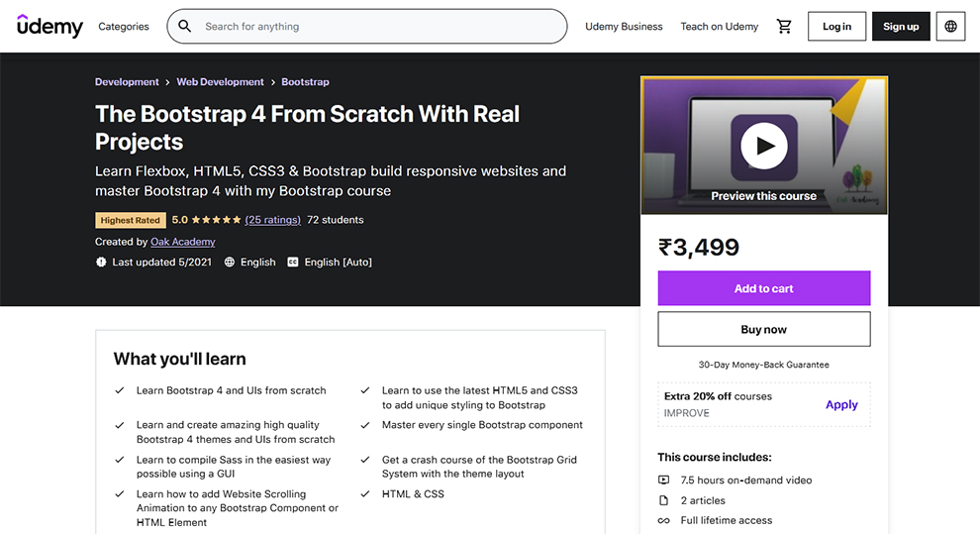Click the star rating icons
The height and width of the screenshot is (534, 980).
pyautogui.click(x=216, y=220)
